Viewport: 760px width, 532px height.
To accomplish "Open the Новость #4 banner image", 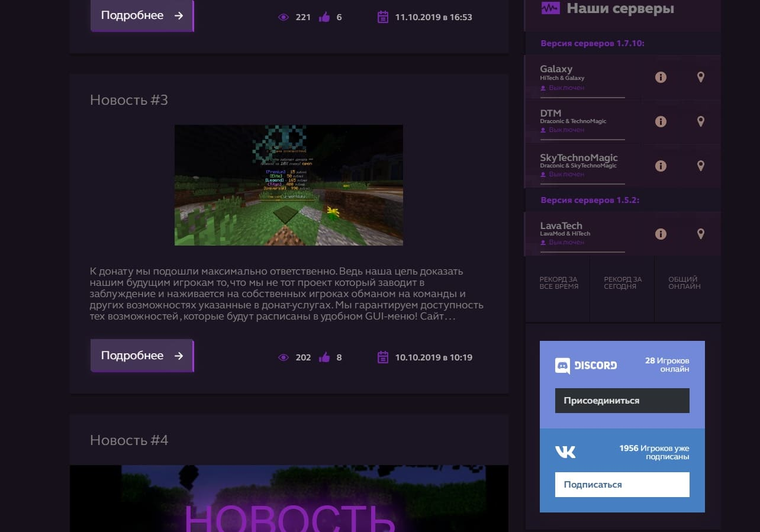I will [289, 498].
